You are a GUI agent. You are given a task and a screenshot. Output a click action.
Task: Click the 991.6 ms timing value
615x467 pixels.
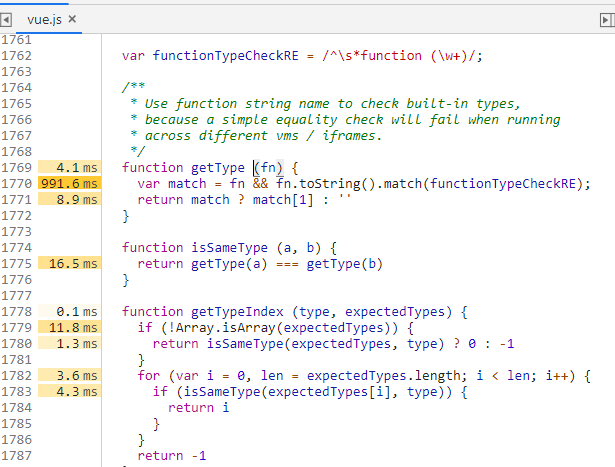(x=69, y=184)
